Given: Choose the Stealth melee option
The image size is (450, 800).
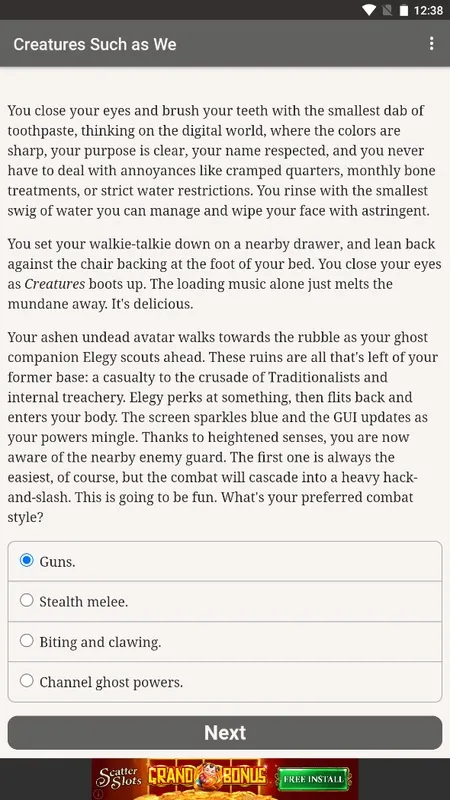Looking at the screenshot, I should pyautogui.click(x=224, y=601).
